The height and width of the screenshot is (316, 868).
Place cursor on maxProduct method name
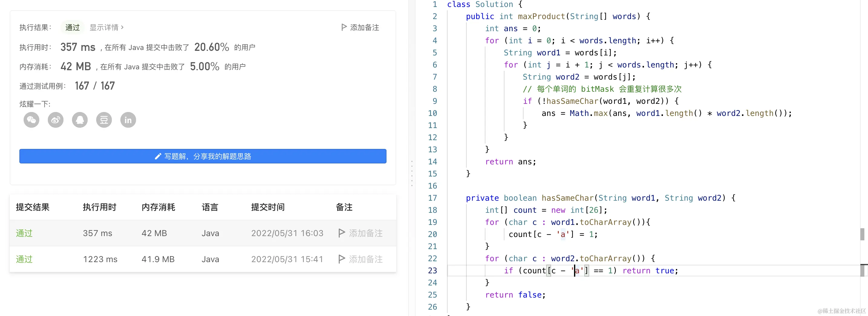pyautogui.click(x=541, y=16)
